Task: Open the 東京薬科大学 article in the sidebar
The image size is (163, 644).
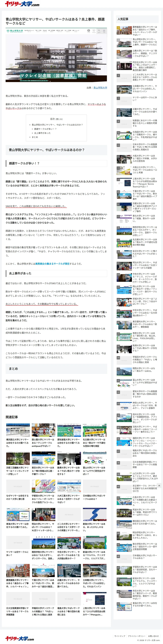Action: pos(137,325)
